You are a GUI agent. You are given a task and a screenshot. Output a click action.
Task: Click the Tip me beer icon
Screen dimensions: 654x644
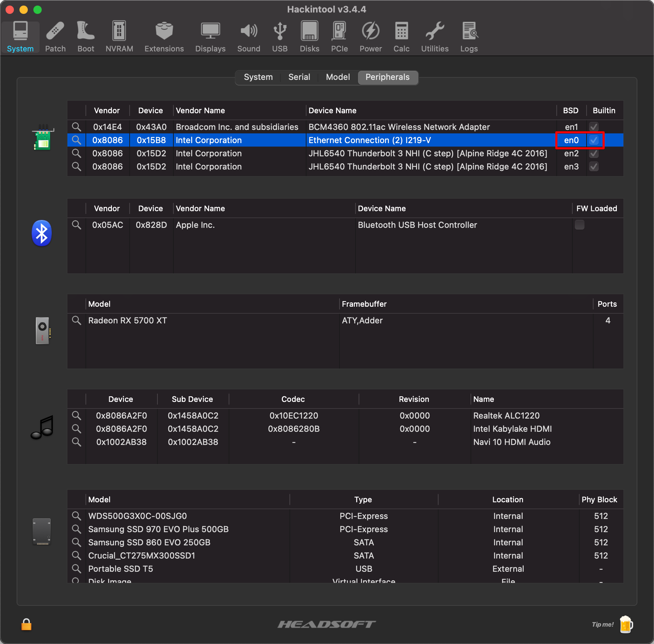tap(626, 624)
